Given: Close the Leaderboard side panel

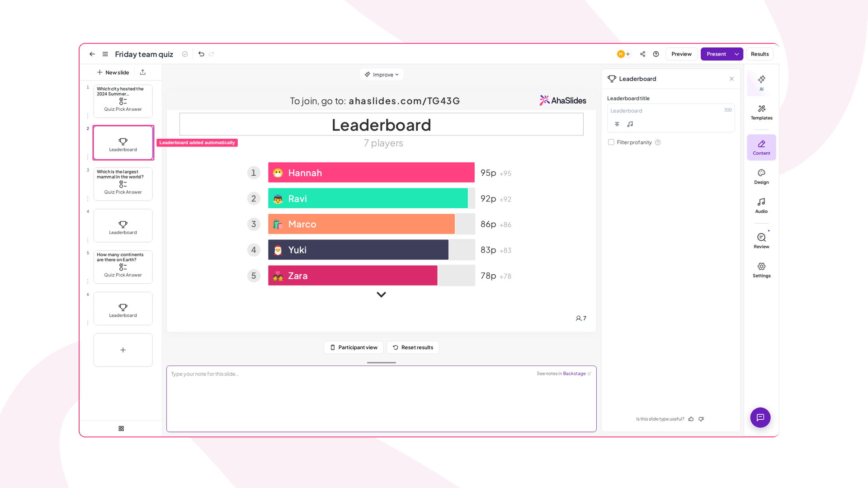Looking at the screenshot, I should (x=731, y=79).
